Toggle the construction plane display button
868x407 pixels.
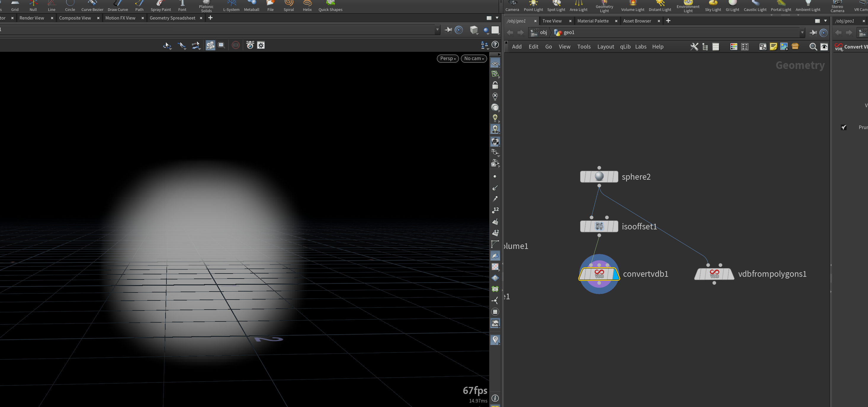495,63
